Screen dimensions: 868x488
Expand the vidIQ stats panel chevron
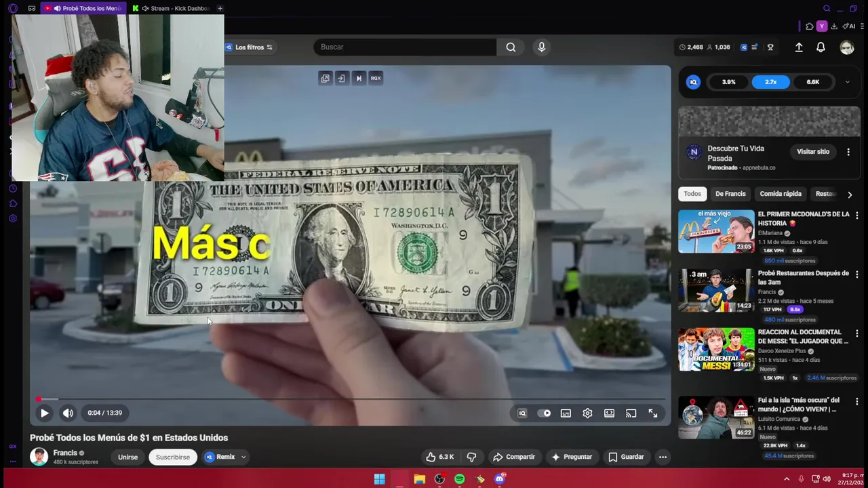tap(847, 82)
